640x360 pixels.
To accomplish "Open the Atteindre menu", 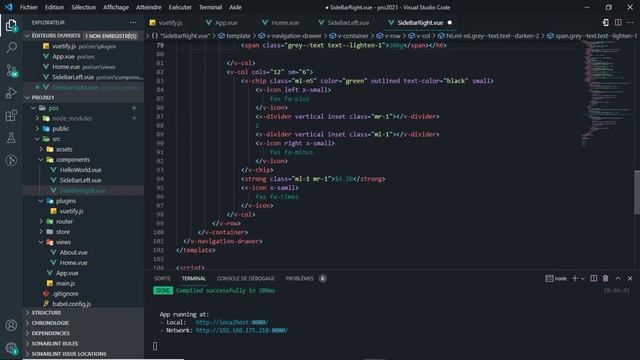I will coord(149,7).
